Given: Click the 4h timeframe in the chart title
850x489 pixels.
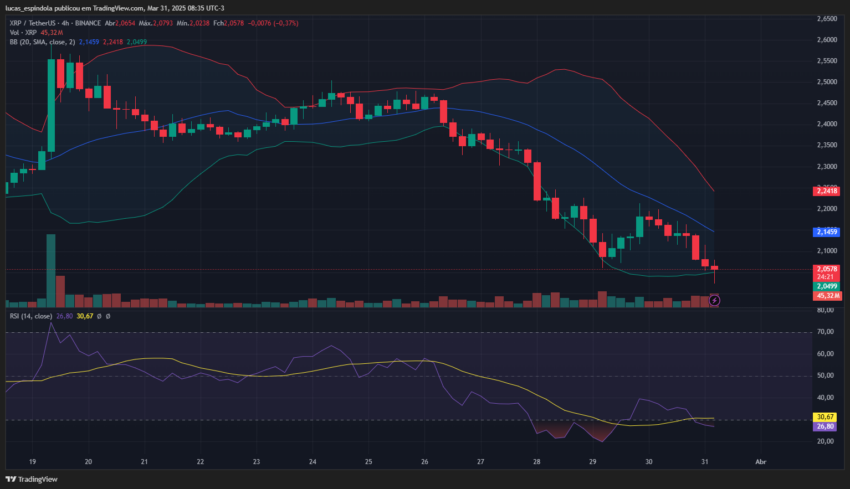Looking at the screenshot, I should [x=66, y=23].
